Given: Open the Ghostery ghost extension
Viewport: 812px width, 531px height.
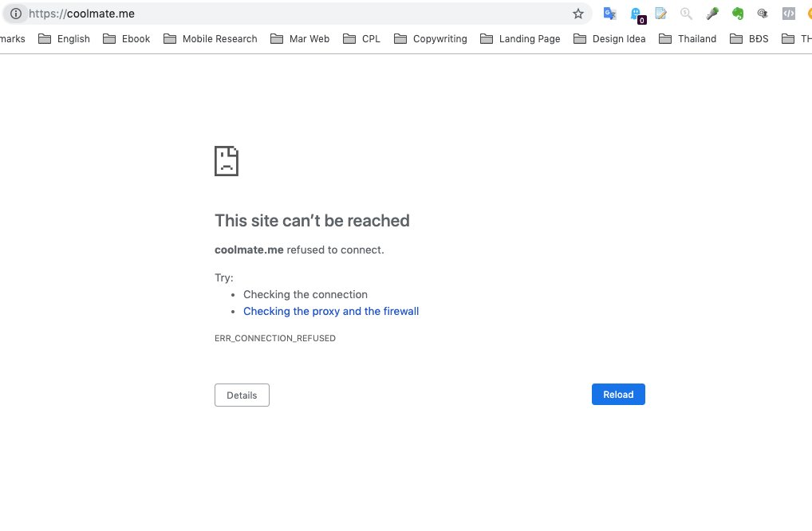Looking at the screenshot, I should point(636,14).
